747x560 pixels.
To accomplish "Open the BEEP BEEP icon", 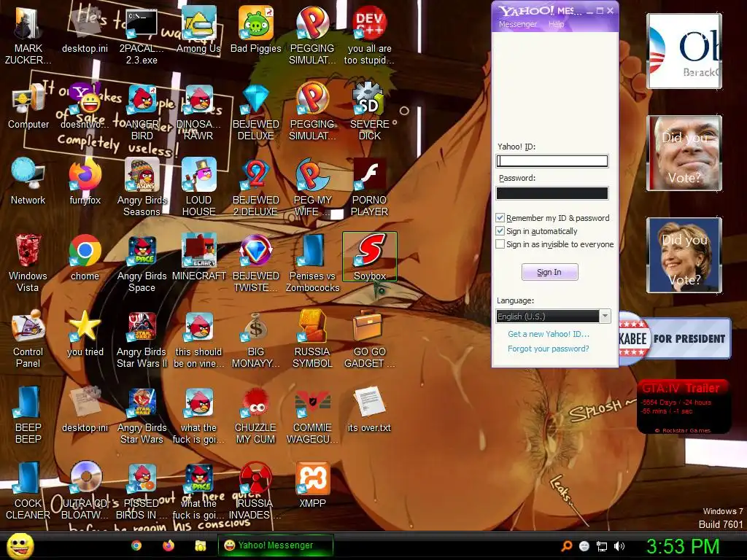I will tap(28, 414).
